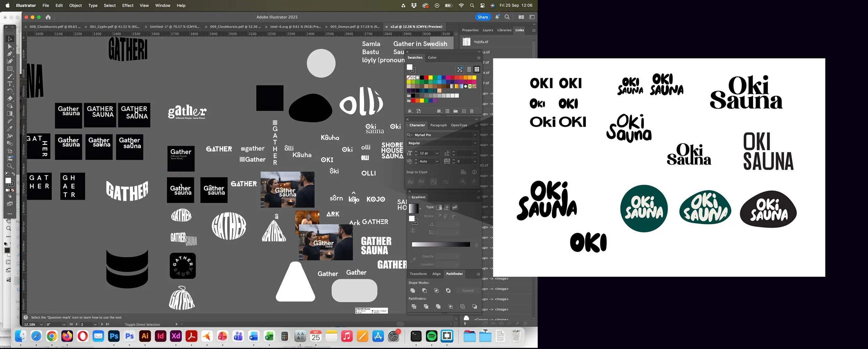This screenshot has width=868, height=349.
Task: Select the Eyedropper tool in toolbar
Action: (10, 128)
